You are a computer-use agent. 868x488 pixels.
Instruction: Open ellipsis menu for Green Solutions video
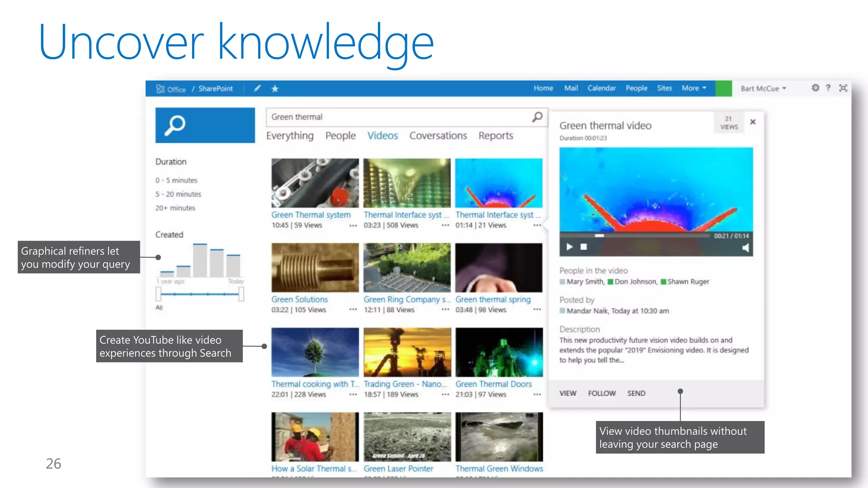pyautogui.click(x=353, y=310)
